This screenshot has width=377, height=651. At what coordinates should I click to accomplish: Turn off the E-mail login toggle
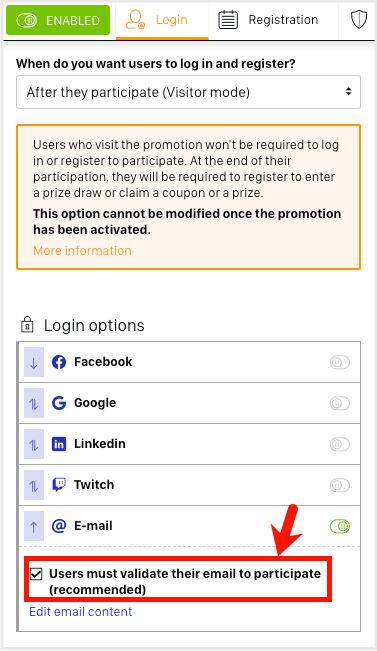(x=340, y=526)
